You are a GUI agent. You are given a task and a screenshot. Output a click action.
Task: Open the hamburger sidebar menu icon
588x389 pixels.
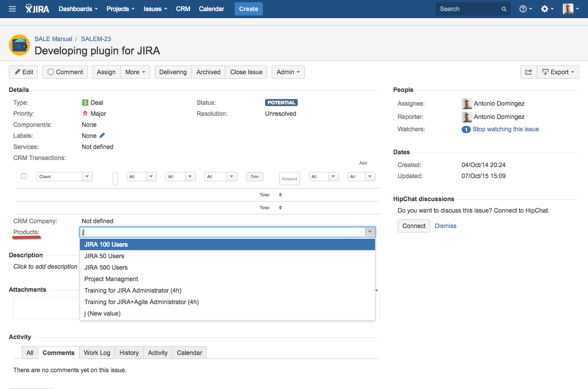point(12,9)
